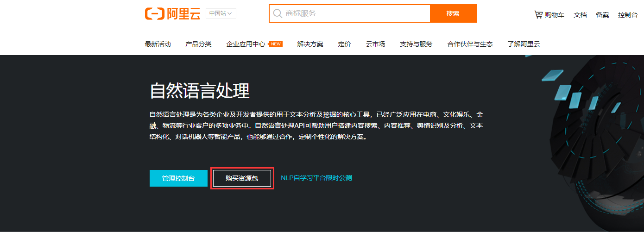Open the NLP自学习平台限时公测 link
The width and height of the screenshot is (644, 232).
pyautogui.click(x=316, y=178)
